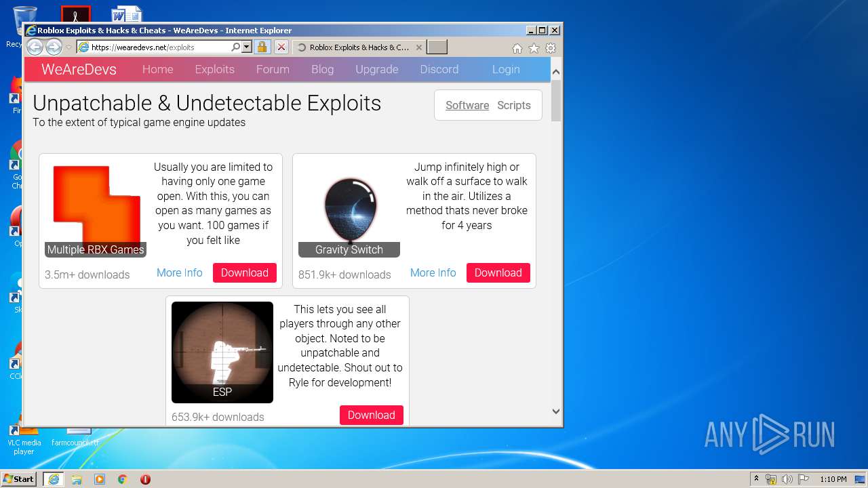Close the Roblox Exploits browser tab

(419, 47)
